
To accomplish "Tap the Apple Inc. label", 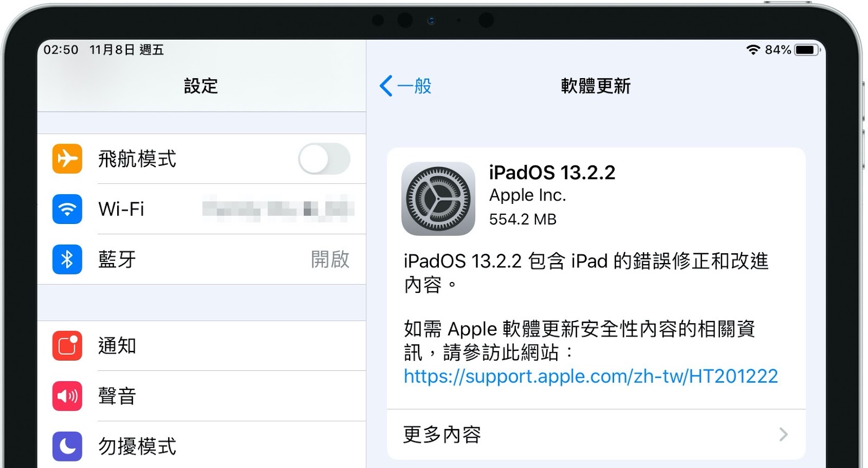I will click(x=528, y=195).
